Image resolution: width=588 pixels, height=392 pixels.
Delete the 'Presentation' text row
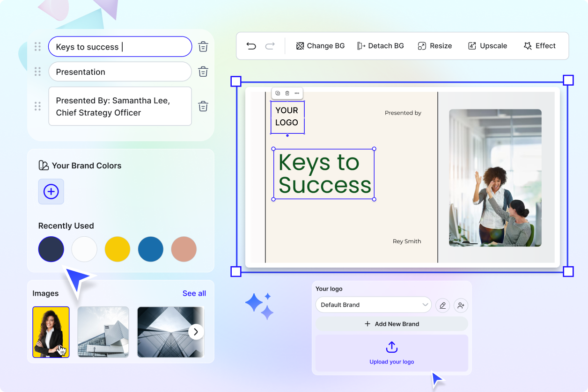[203, 72]
